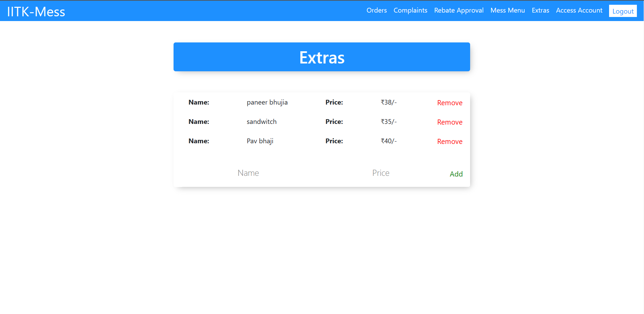Click the IITK-Mess home brand link
This screenshot has width=644, height=314.
coord(36,11)
